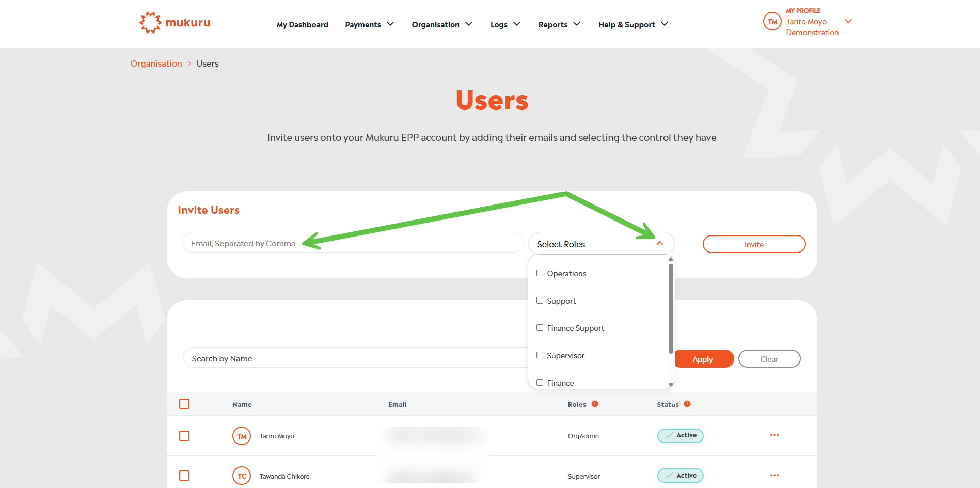
Task: Check the Operations role checkbox
Action: coord(540,273)
